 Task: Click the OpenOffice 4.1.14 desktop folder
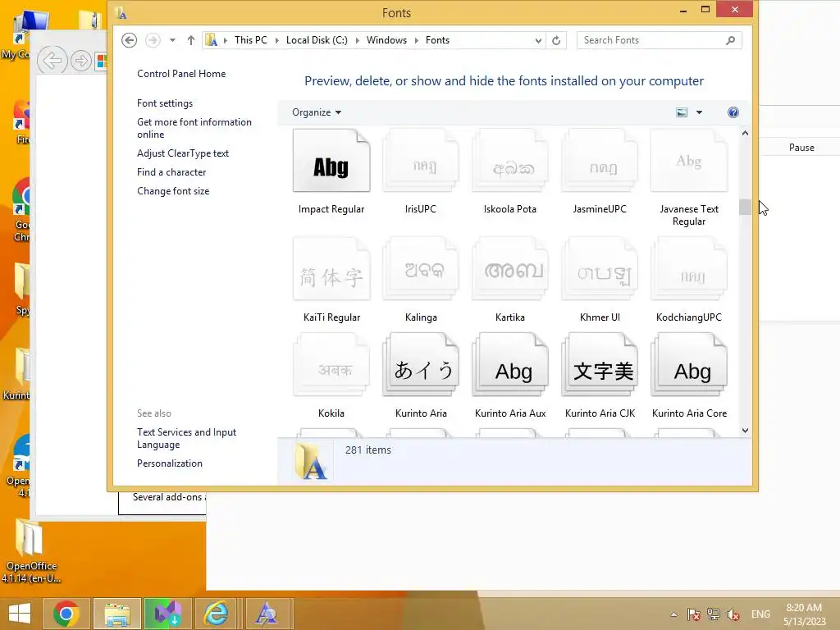pos(30,552)
